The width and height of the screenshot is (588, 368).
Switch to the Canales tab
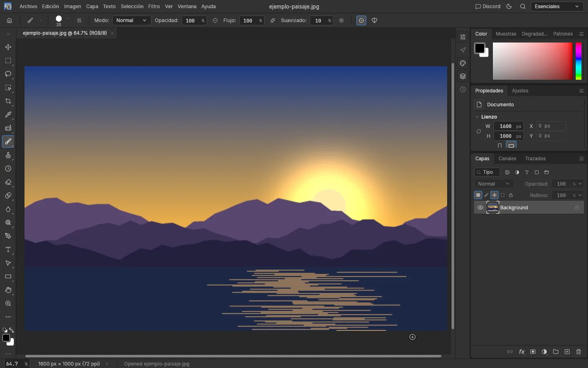click(x=507, y=159)
